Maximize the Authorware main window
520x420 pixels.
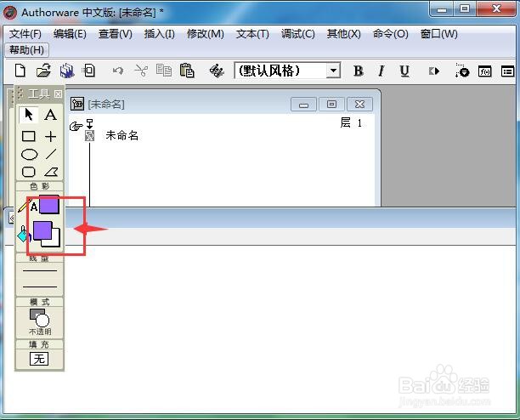coord(465,9)
